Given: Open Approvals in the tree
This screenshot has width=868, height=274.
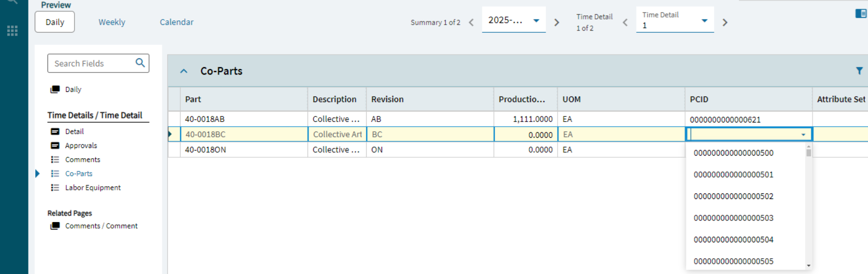Looking at the screenshot, I should [81, 145].
